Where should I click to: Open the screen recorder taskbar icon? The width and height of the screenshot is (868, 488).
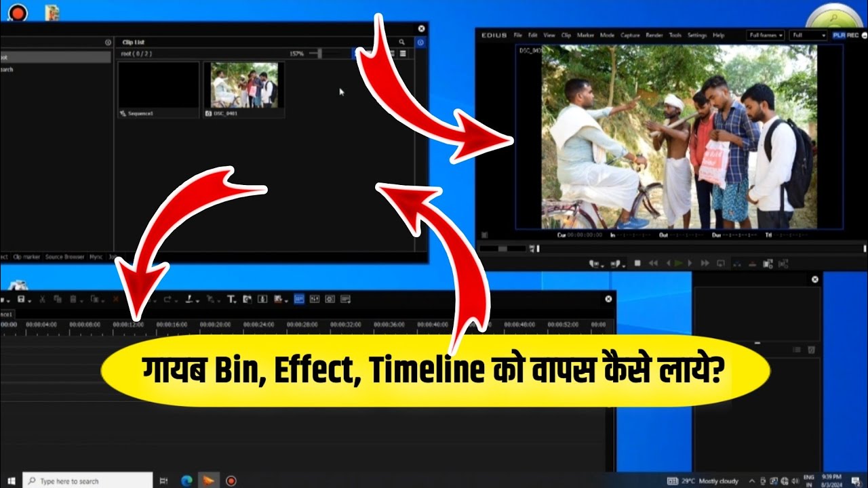(231, 481)
